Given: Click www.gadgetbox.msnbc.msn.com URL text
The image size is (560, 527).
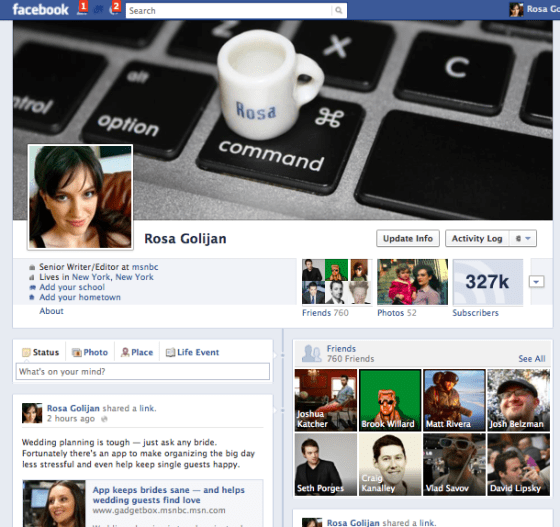Looking at the screenshot, I should [159, 511].
